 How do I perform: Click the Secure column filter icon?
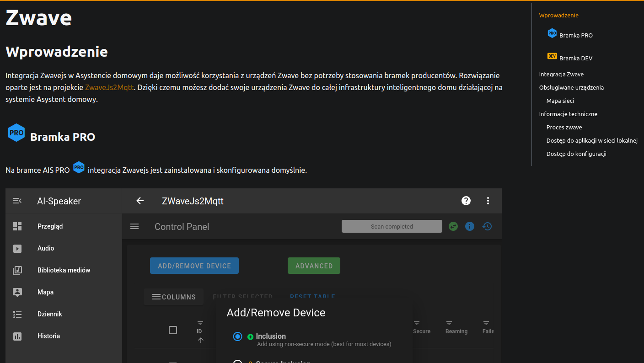coord(417,323)
